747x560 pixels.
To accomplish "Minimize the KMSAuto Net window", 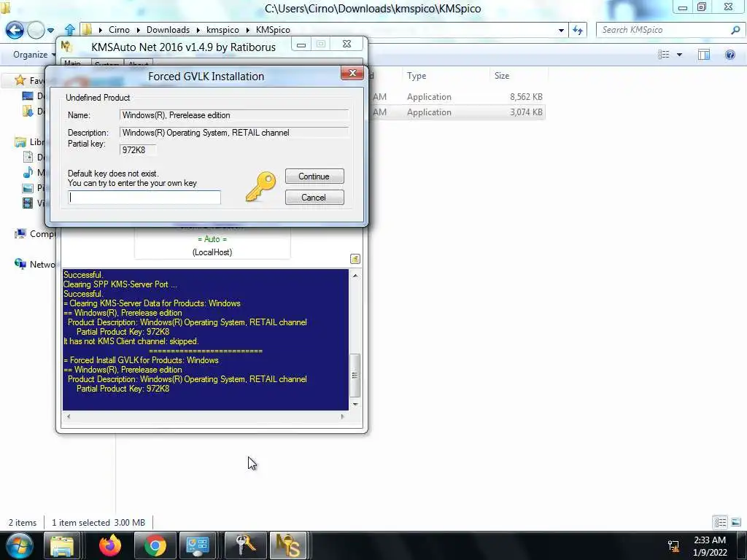I will point(301,44).
